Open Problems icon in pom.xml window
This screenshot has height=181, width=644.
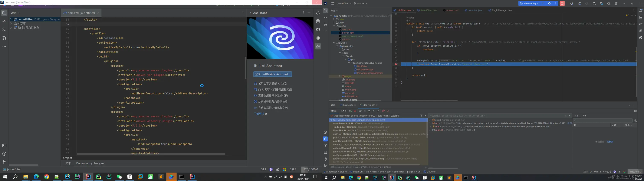tap(4, 154)
